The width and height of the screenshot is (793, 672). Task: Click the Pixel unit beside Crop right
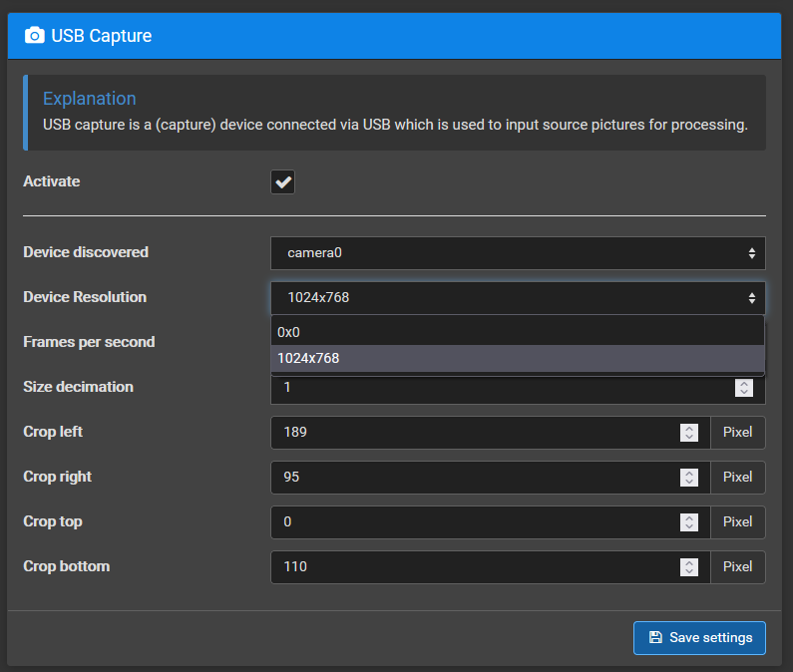point(737,478)
